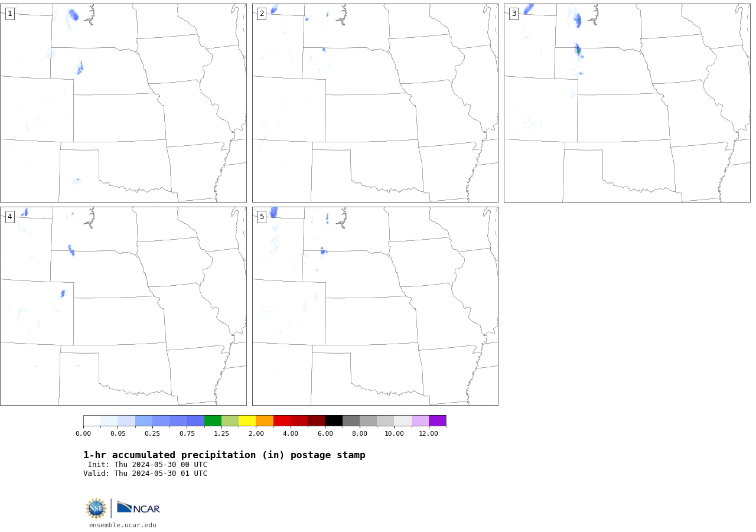Click the 1-hr accumulated precipitation title
This screenshot has width=756, height=532.
point(224,455)
